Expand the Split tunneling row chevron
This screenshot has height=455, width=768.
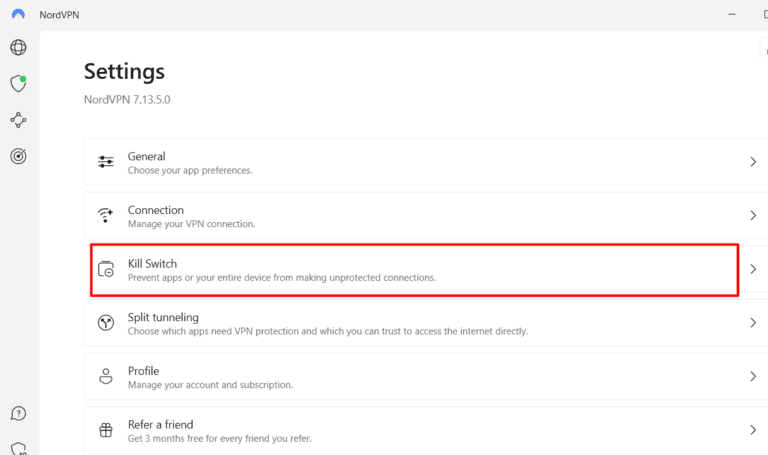[x=753, y=323]
